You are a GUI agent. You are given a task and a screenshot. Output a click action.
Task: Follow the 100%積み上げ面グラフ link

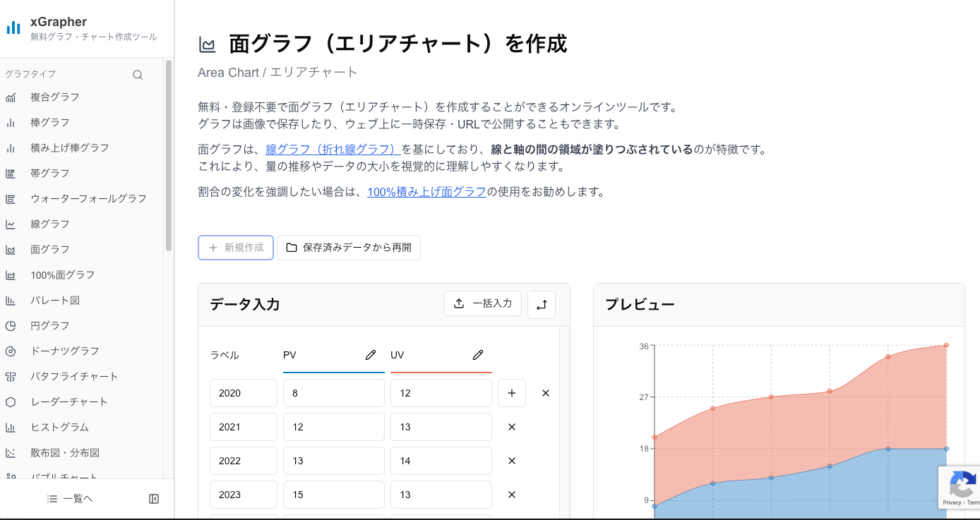click(426, 191)
